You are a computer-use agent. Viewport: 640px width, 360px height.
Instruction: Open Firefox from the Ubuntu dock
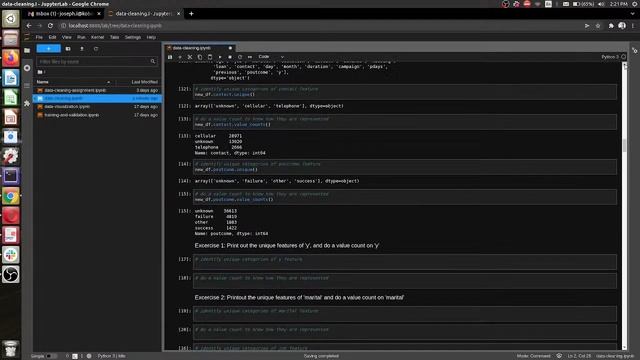coord(11,58)
